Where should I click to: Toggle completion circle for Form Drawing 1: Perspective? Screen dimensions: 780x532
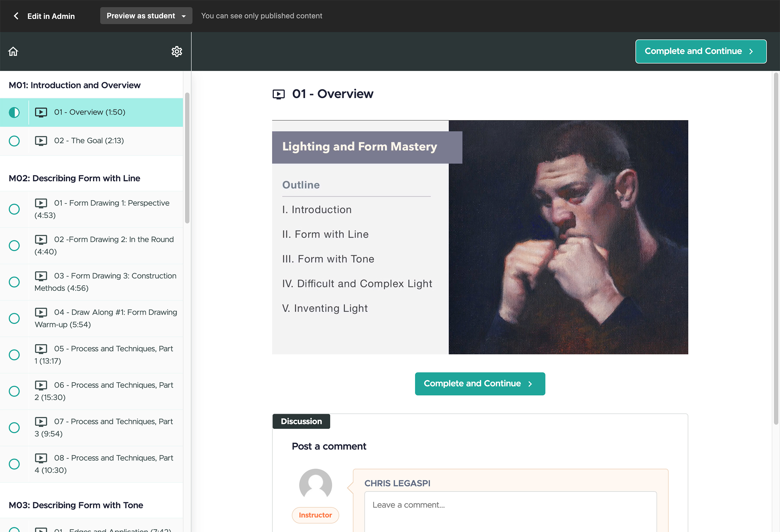pyautogui.click(x=14, y=209)
